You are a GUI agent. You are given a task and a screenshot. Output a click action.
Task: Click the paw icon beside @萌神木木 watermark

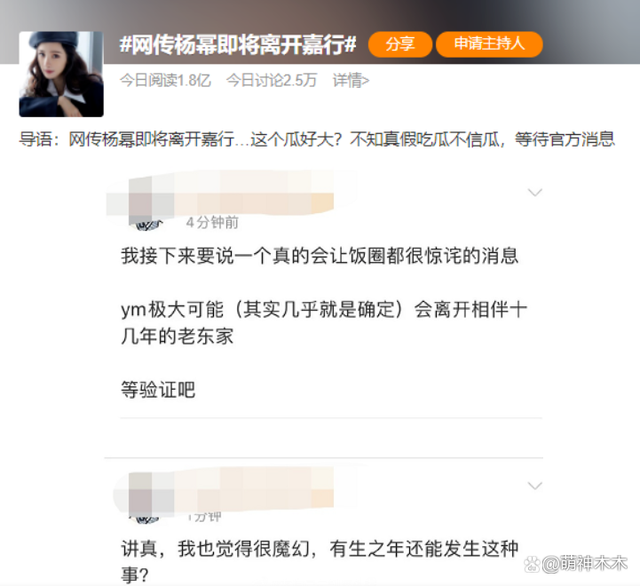[x=532, y=564]
